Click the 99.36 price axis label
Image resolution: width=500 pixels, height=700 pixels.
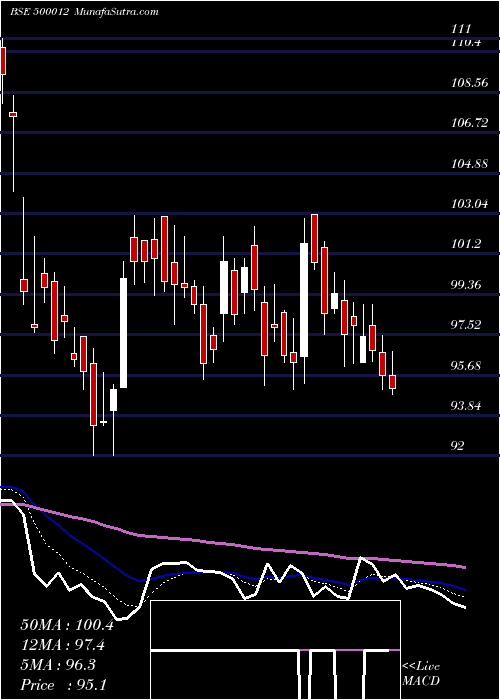466,284
